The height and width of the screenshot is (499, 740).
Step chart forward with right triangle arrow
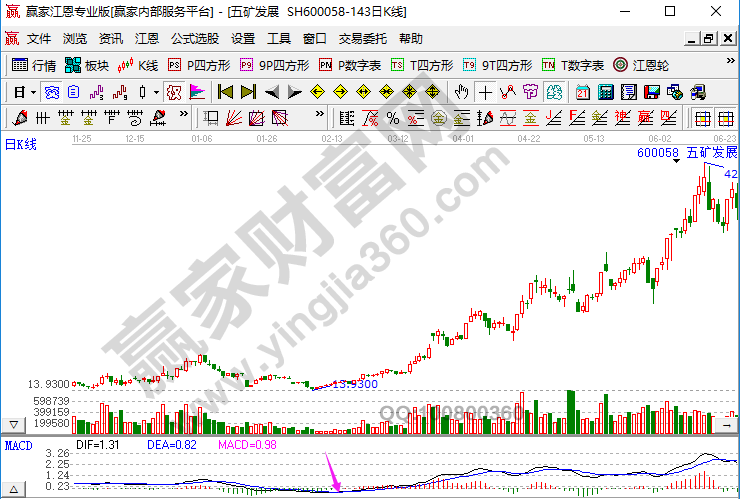[294, 92]
